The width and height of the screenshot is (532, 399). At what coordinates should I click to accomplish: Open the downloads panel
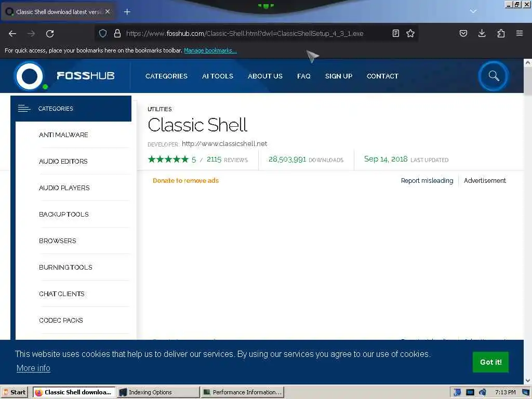(x=482, y=33)
